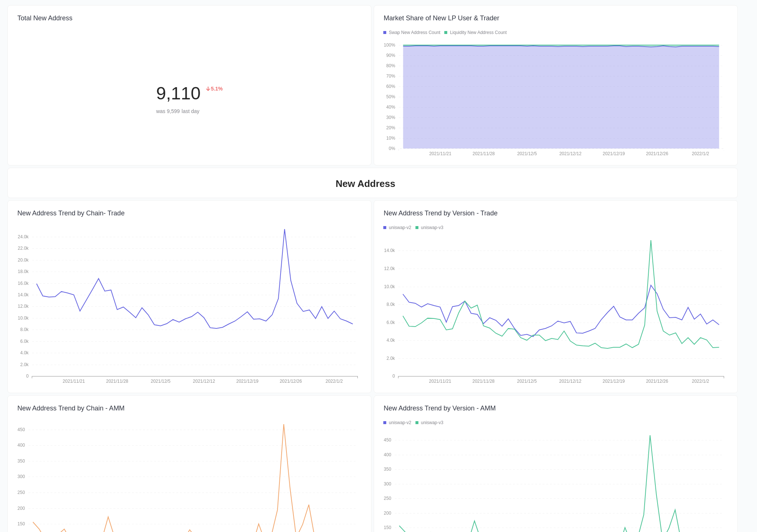Click the uniswap-v2 legend marker in AMM version chart

[x=384, y=423]
